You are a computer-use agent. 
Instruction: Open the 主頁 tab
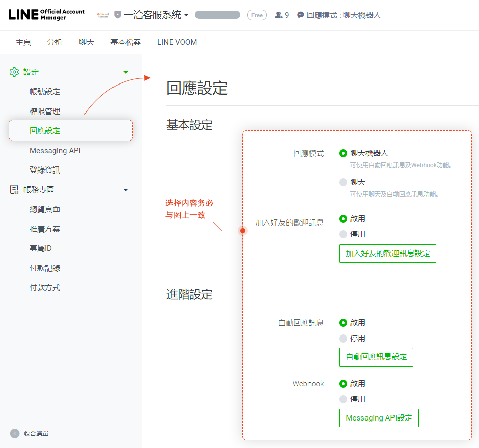coord(23,42)
